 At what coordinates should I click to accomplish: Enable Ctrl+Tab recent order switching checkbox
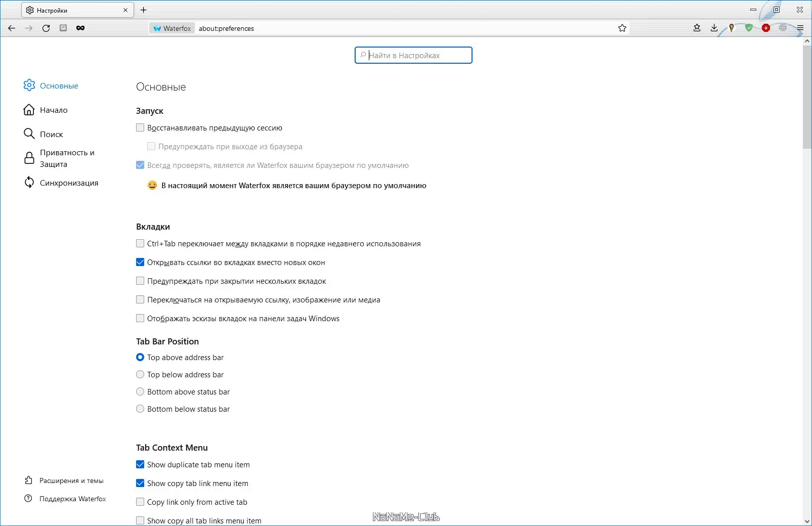[x=140, y=243]
